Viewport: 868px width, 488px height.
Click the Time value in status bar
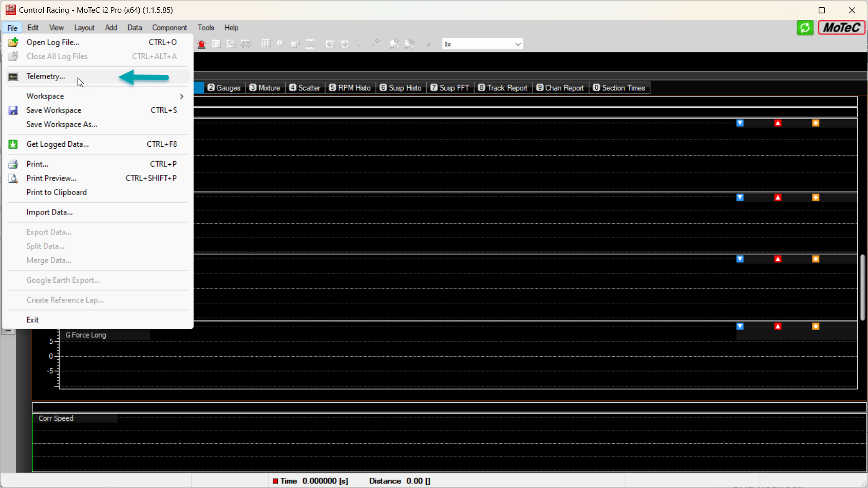point(325,481)
